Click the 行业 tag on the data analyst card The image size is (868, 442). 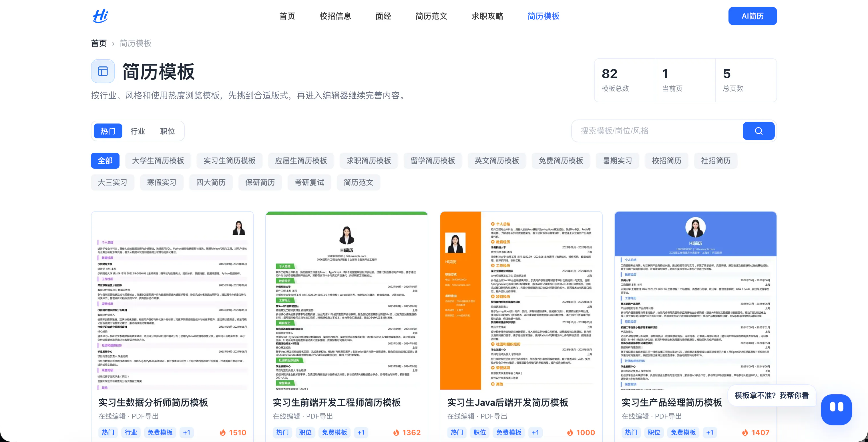point(131,432)
